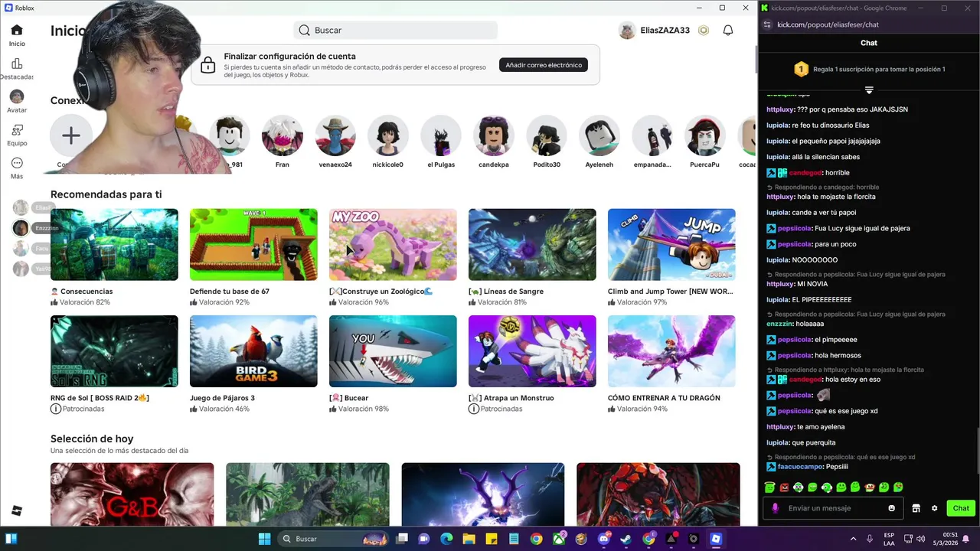Open the G&B featured game banner

[132, 494]
